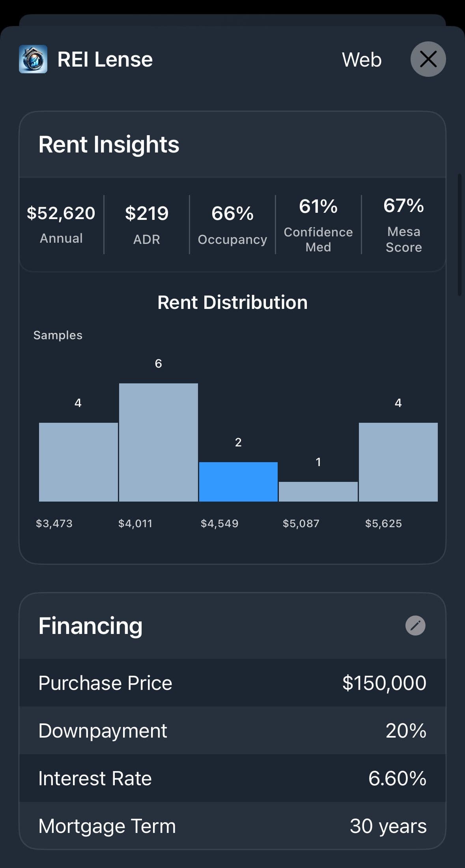Tap the Downpayment 20% row
The height and width of the screenshot is (868, 465).
click(x=232, y=730)
